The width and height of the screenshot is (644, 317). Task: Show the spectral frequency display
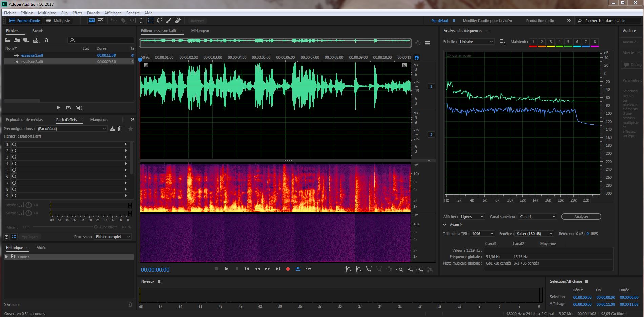[x=92, y=21]
